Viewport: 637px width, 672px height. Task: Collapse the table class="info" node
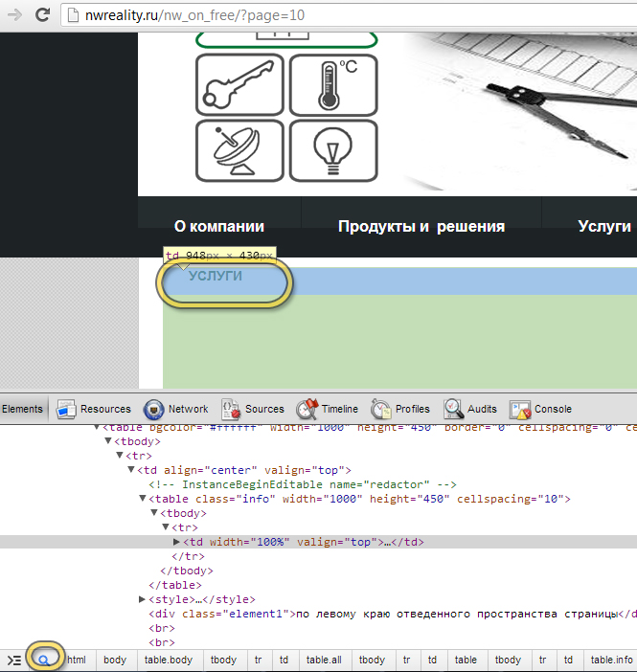[143, 499]
